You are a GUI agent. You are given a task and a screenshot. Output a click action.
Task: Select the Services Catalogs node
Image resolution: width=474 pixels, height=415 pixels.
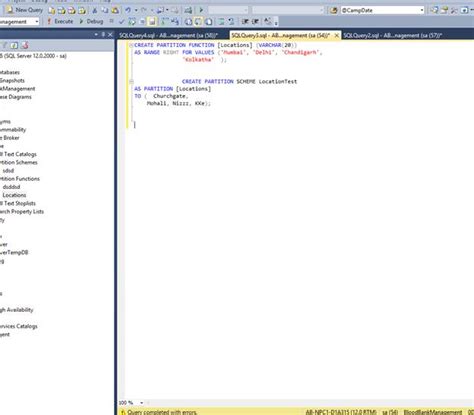[19, 326]
